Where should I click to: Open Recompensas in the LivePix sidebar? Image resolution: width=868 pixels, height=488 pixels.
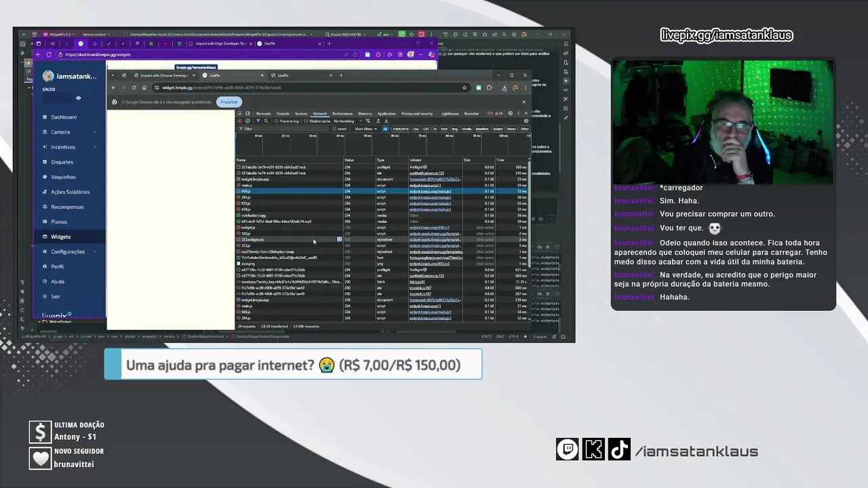coord(67,207)
